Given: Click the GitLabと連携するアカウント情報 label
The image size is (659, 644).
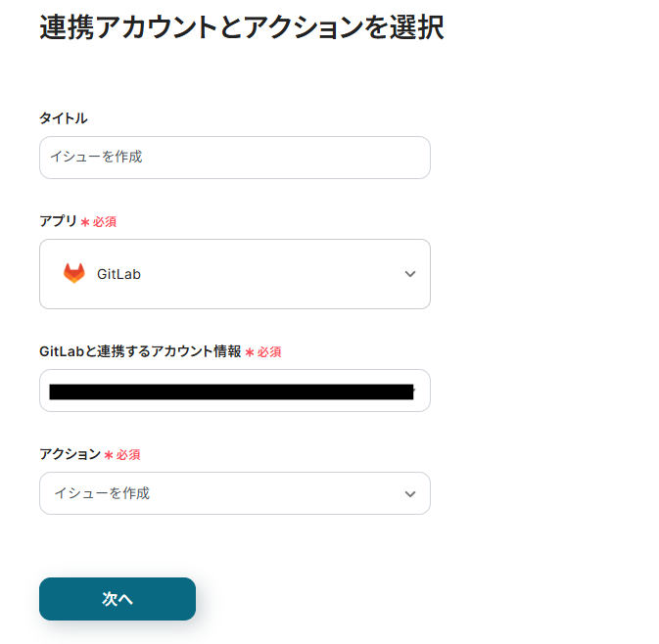Looking at the screenshot, I should pos(140,351).
